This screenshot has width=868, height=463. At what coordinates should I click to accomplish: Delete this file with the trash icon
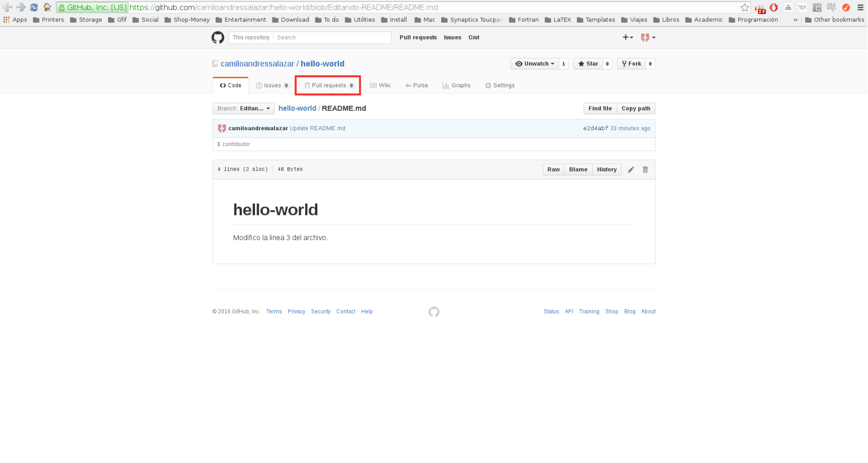coord(645,170)
